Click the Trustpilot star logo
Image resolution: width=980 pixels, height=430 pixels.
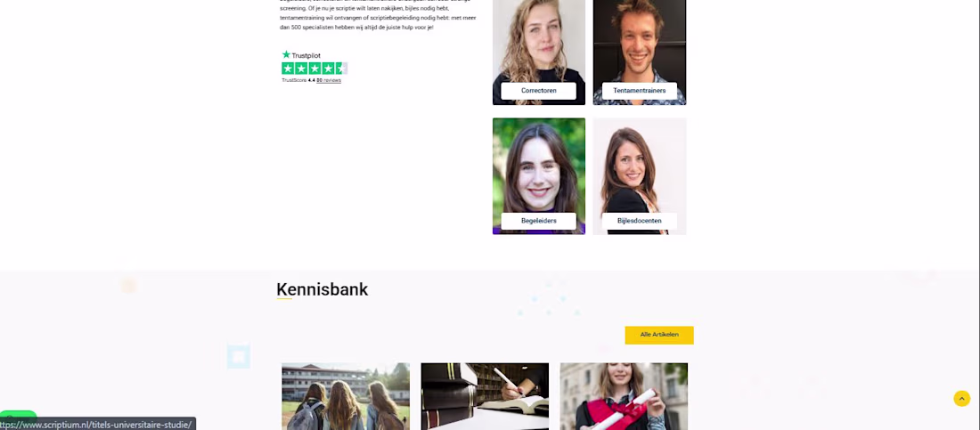pyautogui.click(x=301, y=55)
